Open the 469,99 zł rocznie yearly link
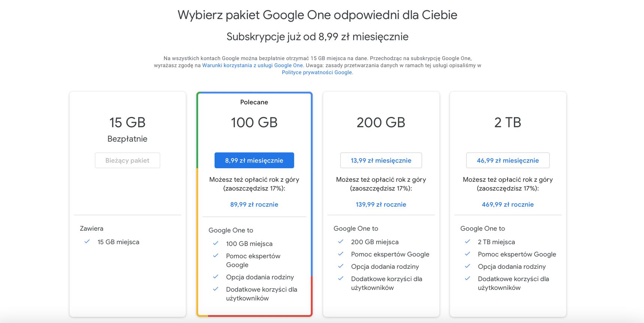 coord(508,204)
